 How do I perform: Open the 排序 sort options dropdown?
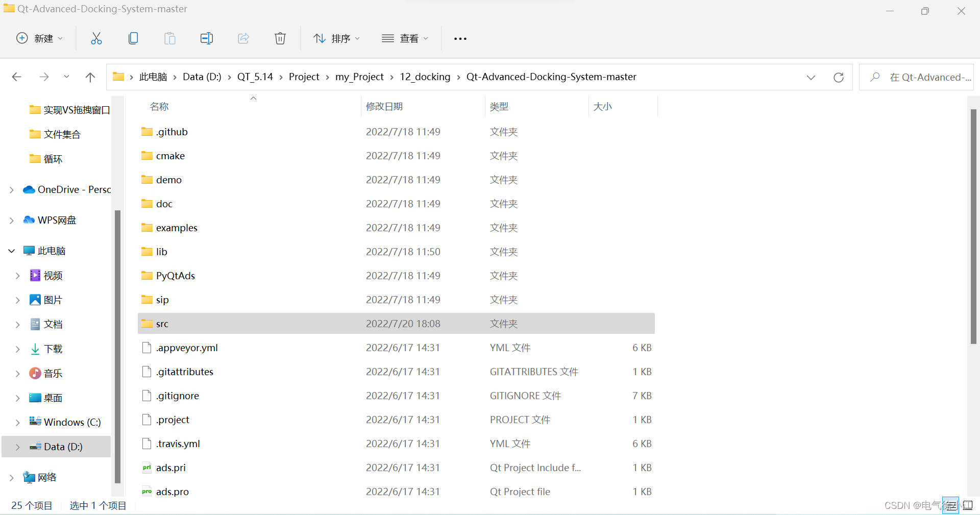tap(336, 38)
